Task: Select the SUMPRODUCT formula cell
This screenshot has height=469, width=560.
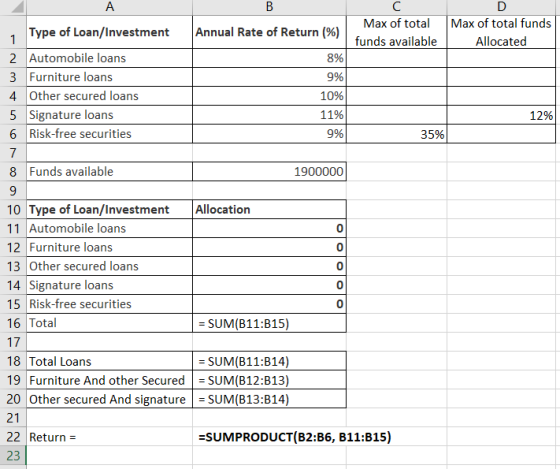Action: pos(269,437)
